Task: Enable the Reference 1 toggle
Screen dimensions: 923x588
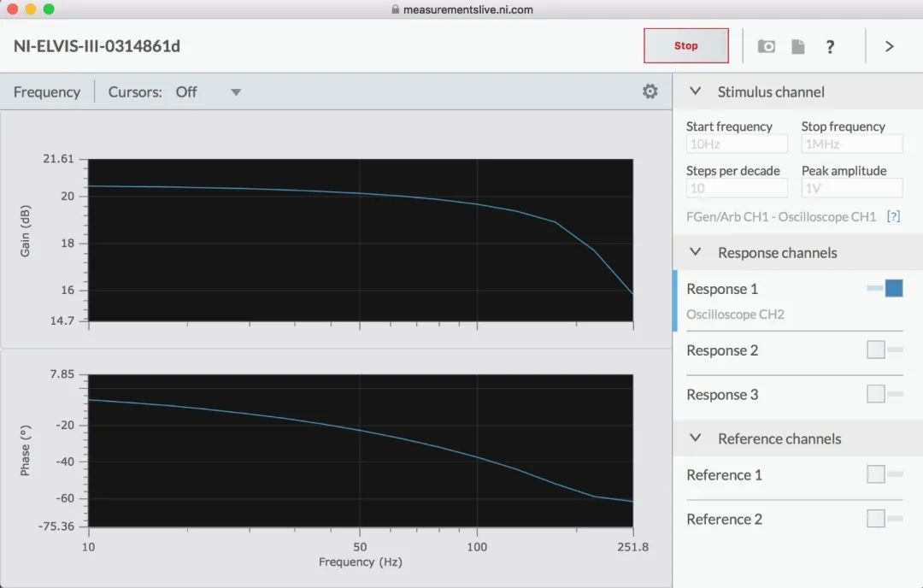Action: [x=885, y=473]
